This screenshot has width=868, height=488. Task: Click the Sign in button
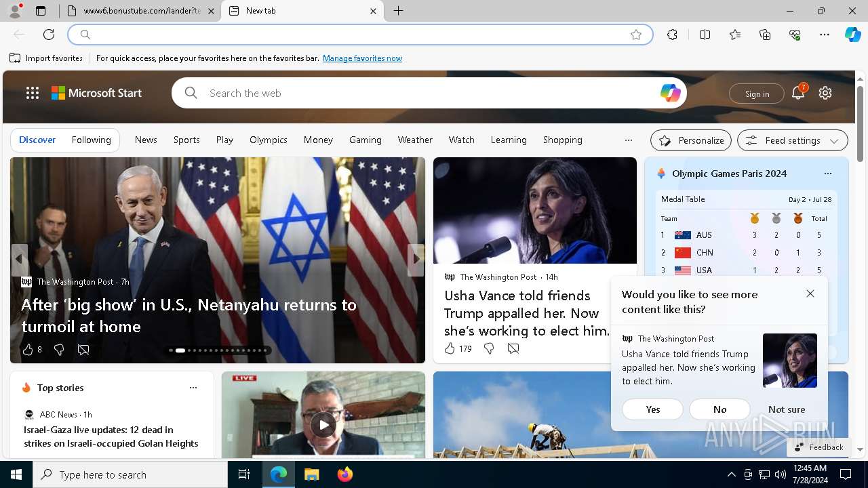coord(757,94)
